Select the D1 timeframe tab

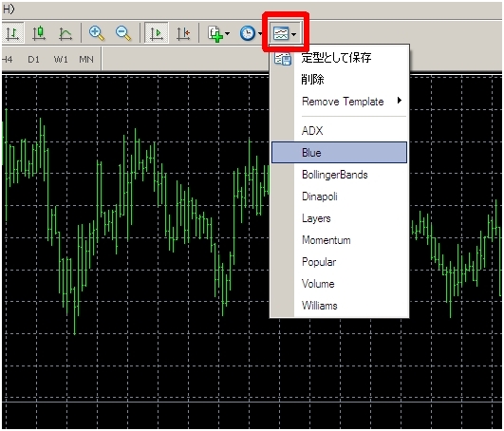click(x=34, y=60)
